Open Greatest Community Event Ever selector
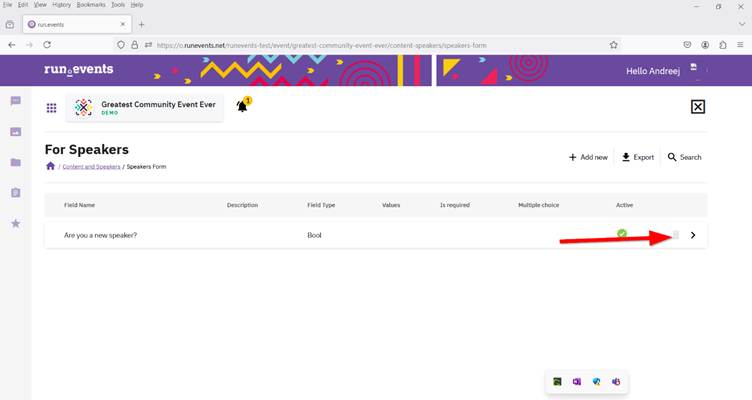 (146, 108)
